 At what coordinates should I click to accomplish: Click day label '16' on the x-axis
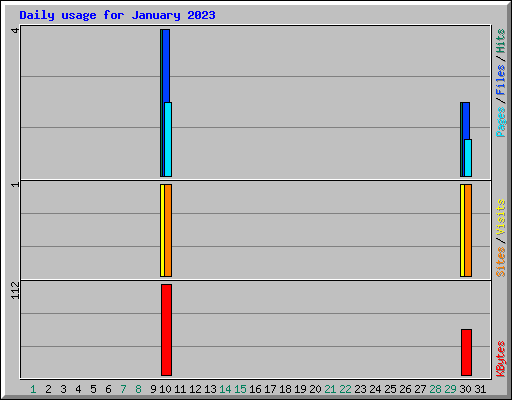click(x=255, y=389)
